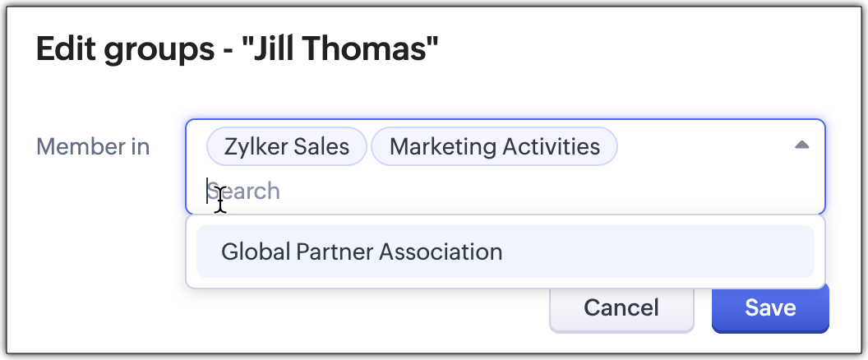
Task: Place cursor in the Search placeholder text
Action: pyautogui.click(x=247, y=192)
